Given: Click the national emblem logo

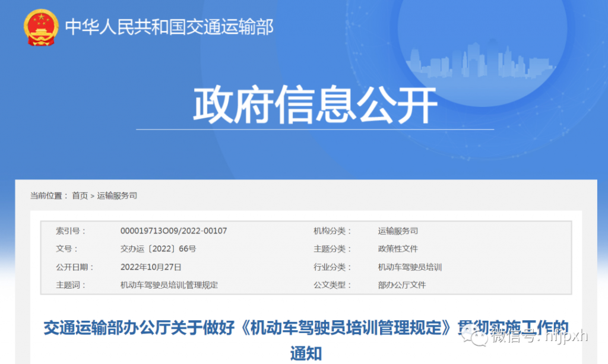Looking at the screenshot, I should click(41, 27).
